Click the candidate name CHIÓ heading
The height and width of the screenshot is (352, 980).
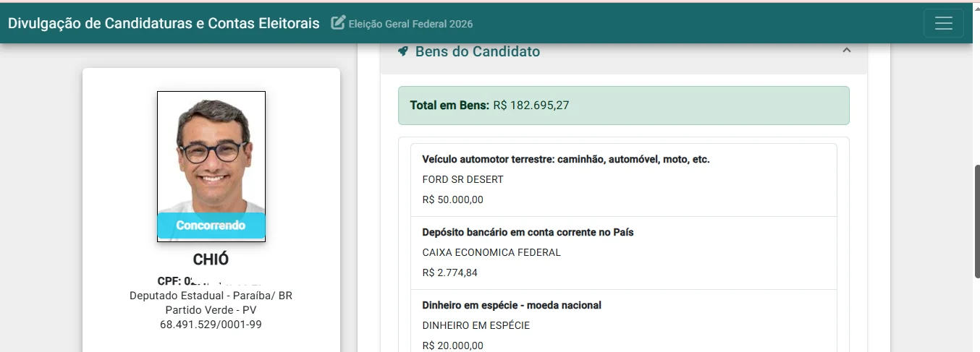click(211, 259)
